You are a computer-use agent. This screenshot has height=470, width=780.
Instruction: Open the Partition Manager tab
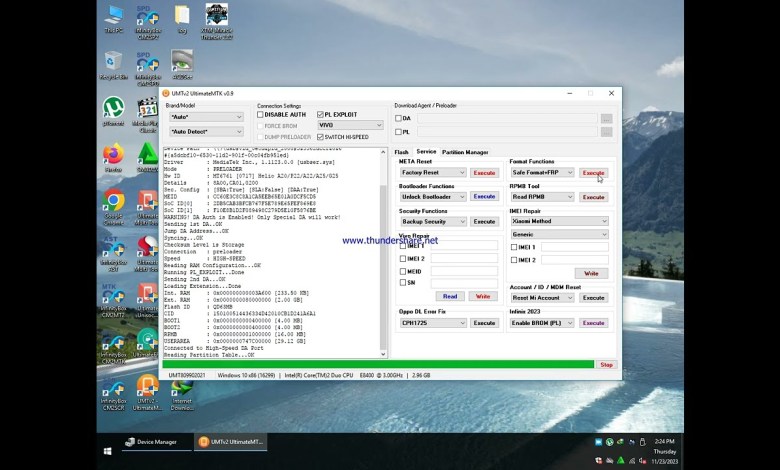(x=465, y=152)
